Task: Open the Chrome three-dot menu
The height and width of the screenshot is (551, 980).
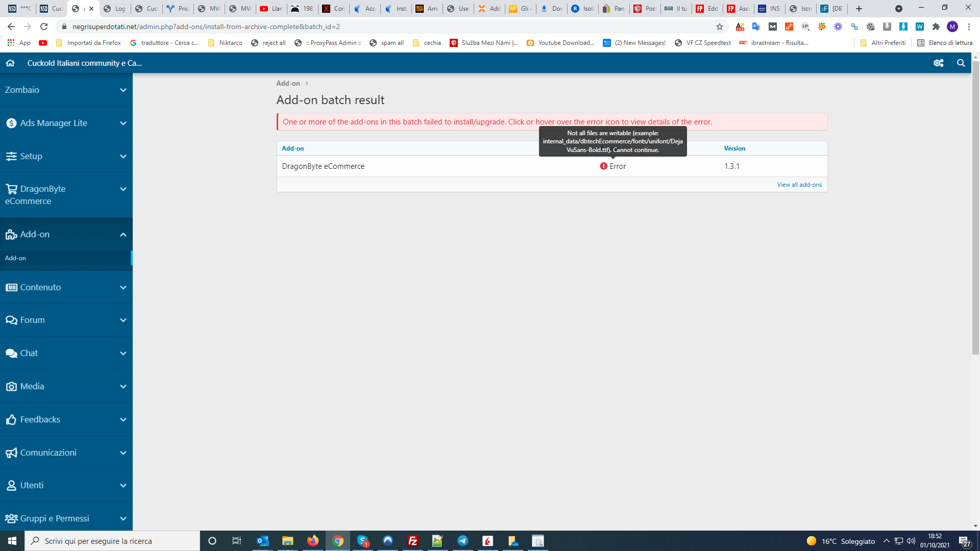Action: [x=969, y=27]
